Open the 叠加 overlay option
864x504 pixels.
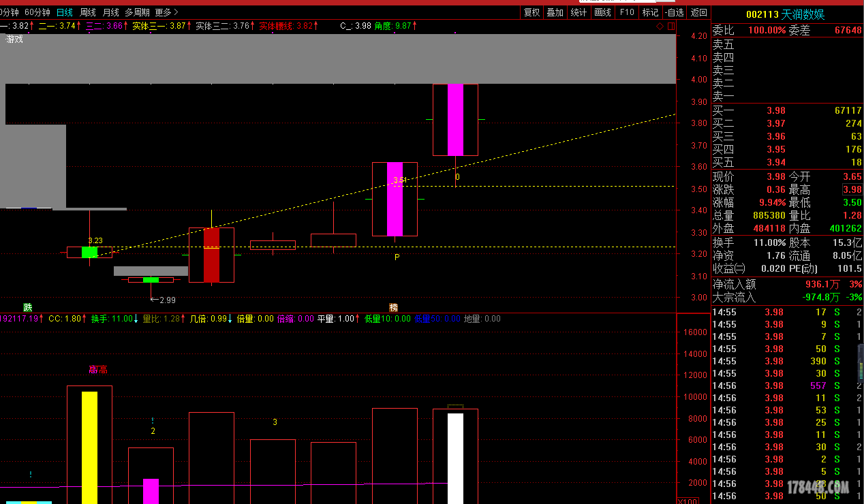[555, 12]
